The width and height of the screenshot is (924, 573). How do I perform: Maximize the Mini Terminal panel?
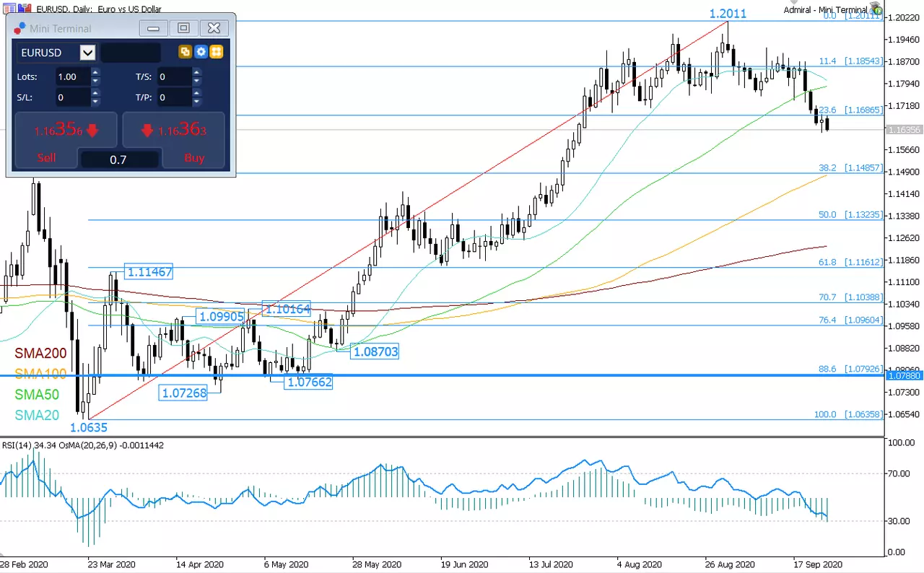point(183,28)
